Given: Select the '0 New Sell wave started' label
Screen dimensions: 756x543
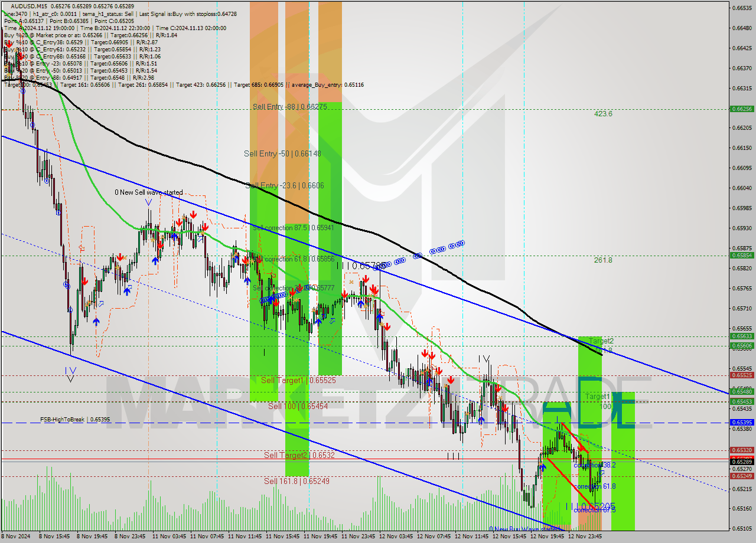Looking at the screenshot, I should pyautogui.click(x=149, y=192).
